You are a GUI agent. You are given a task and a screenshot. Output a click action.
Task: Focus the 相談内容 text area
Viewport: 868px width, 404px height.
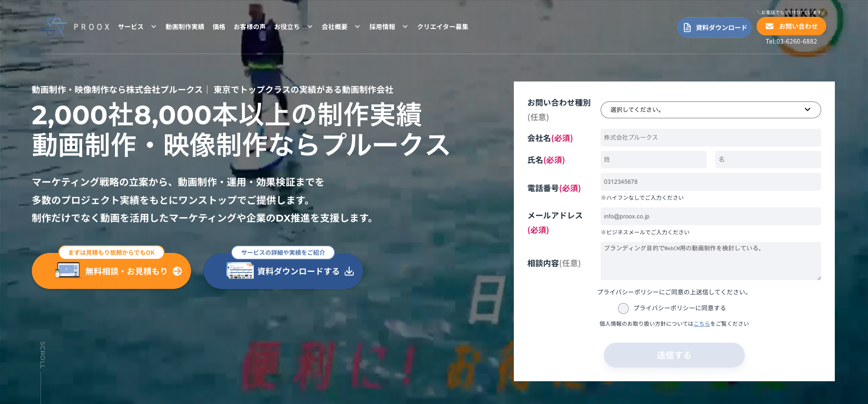[711, 261]
